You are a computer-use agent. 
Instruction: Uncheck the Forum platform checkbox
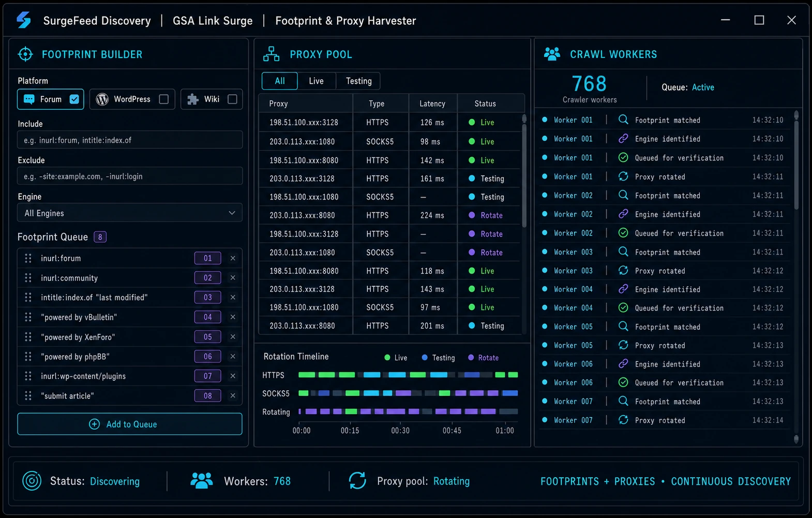pos(74,99)
